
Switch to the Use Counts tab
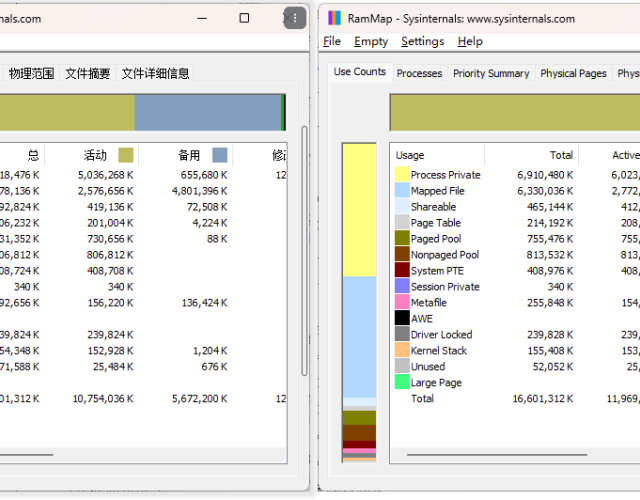point(360,72)
